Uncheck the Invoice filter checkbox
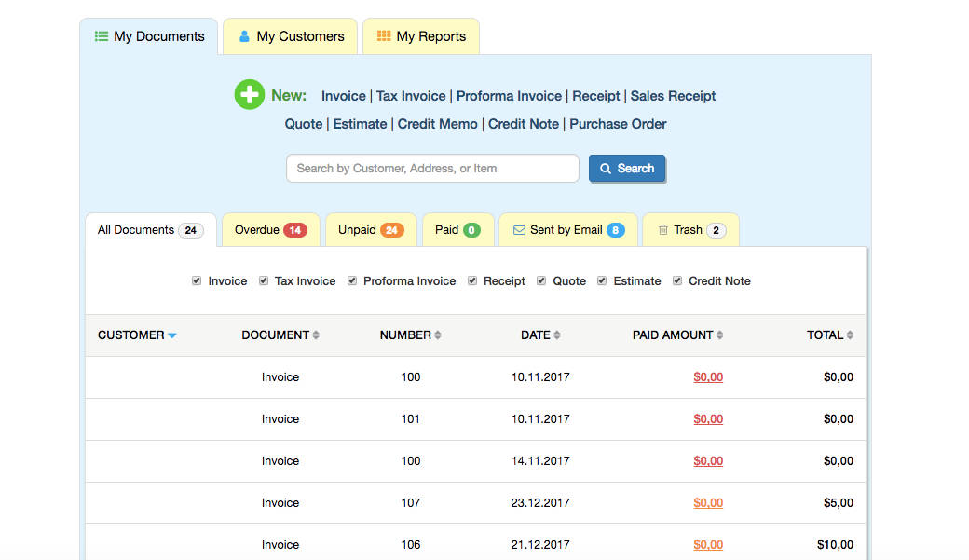 coord(197,280)
